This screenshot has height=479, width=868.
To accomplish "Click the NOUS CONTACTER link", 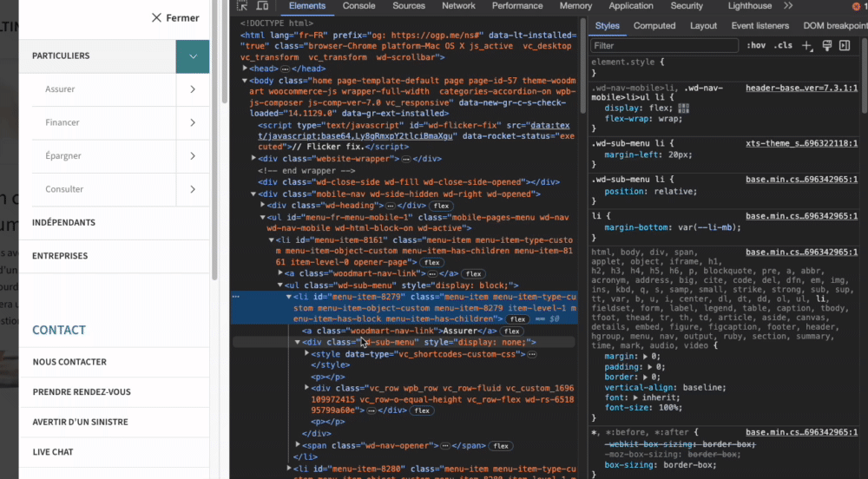I will (69, 362).
